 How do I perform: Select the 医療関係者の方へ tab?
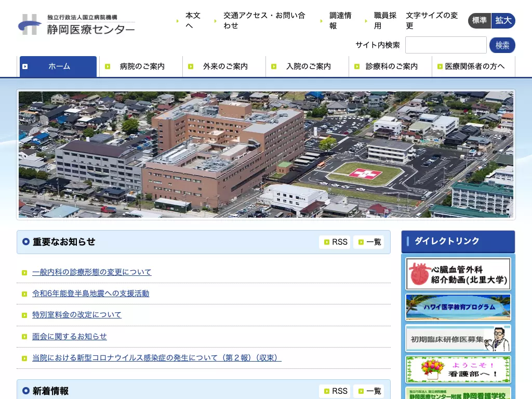click(474, 66)
